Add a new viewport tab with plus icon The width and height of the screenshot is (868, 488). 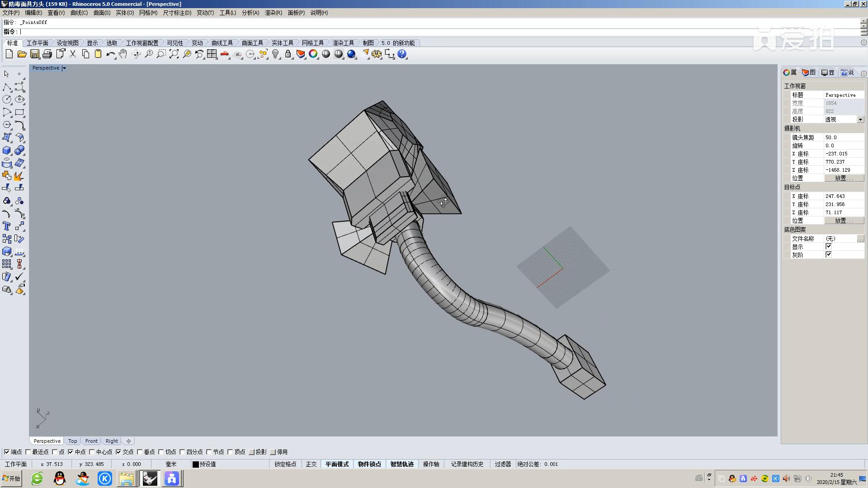click(128, 441)
